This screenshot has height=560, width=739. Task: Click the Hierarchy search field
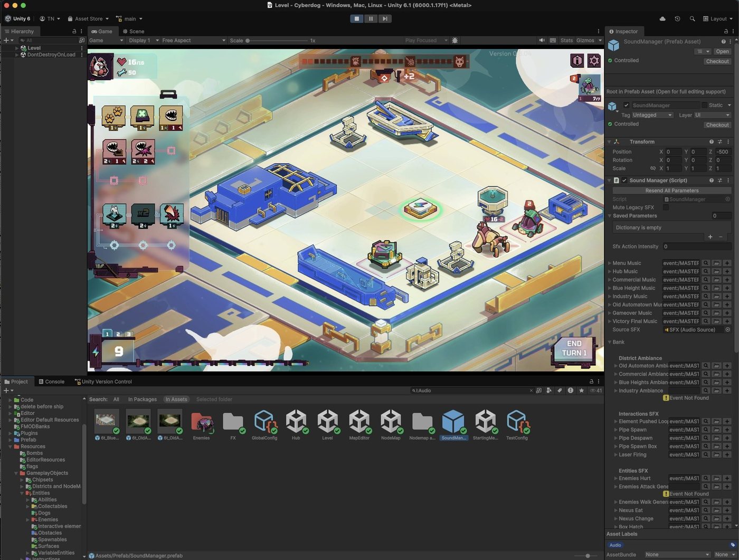pos(48,40)
